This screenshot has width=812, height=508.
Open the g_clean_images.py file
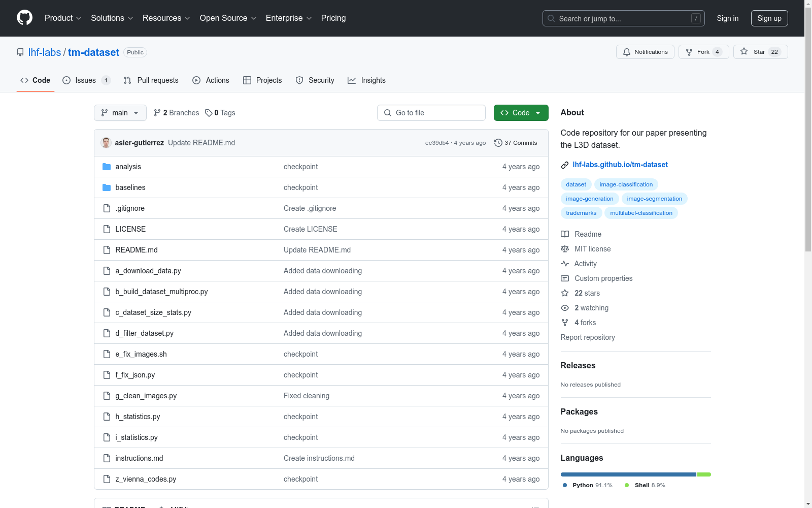click(146, 396)
